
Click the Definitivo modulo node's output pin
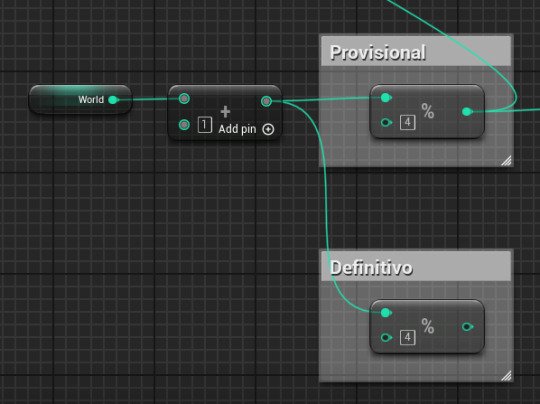coord(467,327)
